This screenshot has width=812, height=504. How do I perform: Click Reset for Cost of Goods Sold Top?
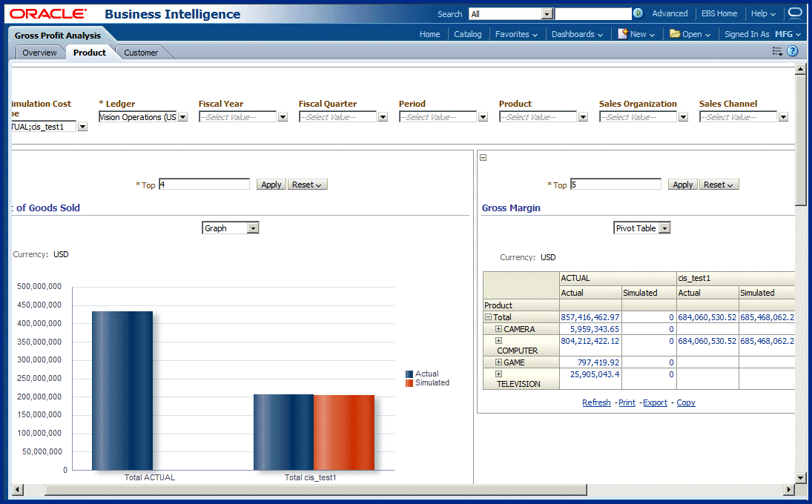307,185
